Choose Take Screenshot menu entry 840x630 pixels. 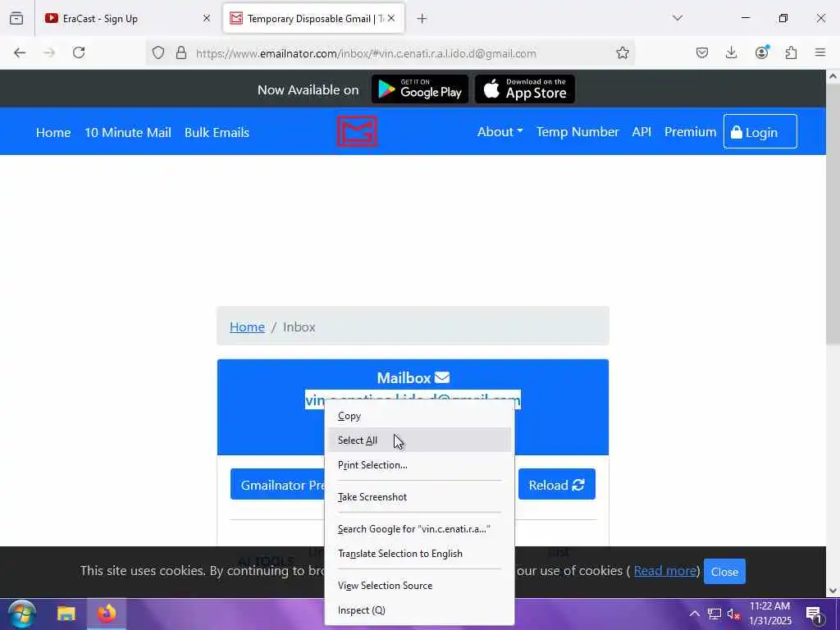(419, 497)
